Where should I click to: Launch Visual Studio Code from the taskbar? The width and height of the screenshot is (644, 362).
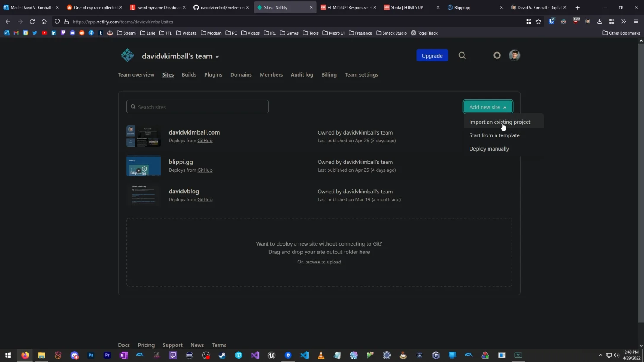click(x=305, y=356)
